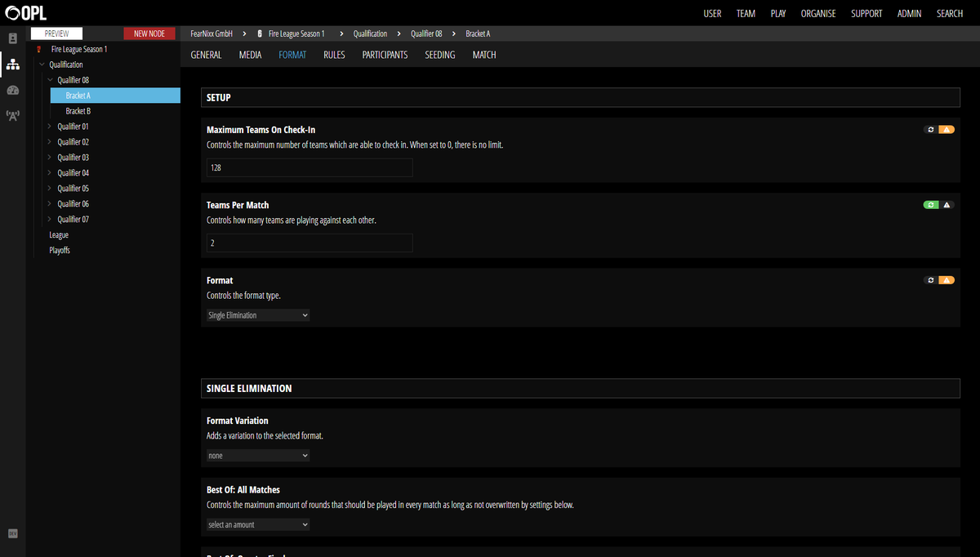This screenshot has height=557, width=980.
Task: Focus the Teams Per Match field
Action: [310, 243]
